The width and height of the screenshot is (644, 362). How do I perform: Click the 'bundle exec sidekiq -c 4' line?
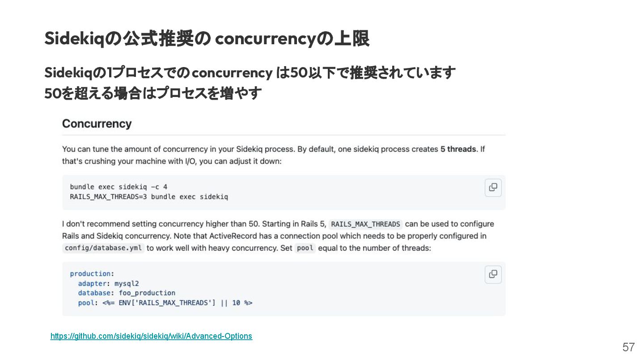point(119,187)
